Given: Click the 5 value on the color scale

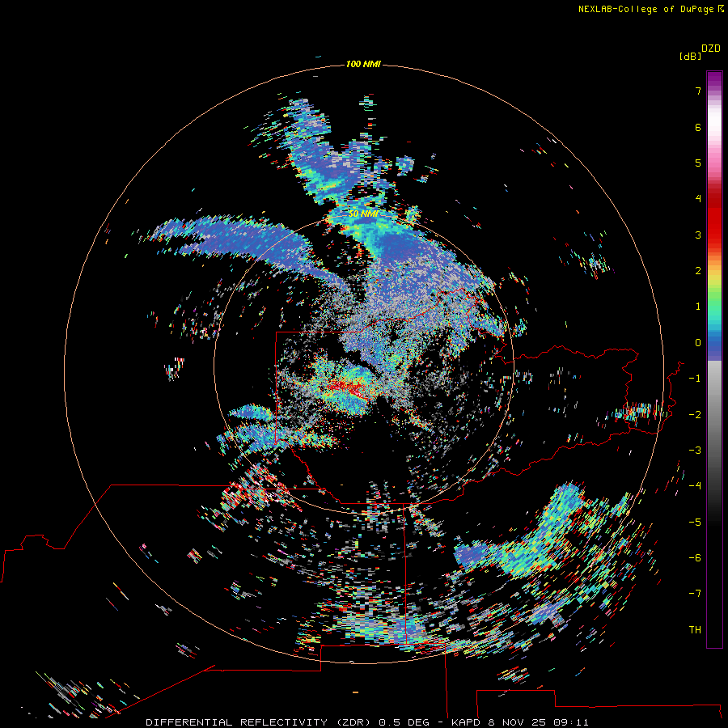Looking at the screenshot, I should tap(698, 163).
